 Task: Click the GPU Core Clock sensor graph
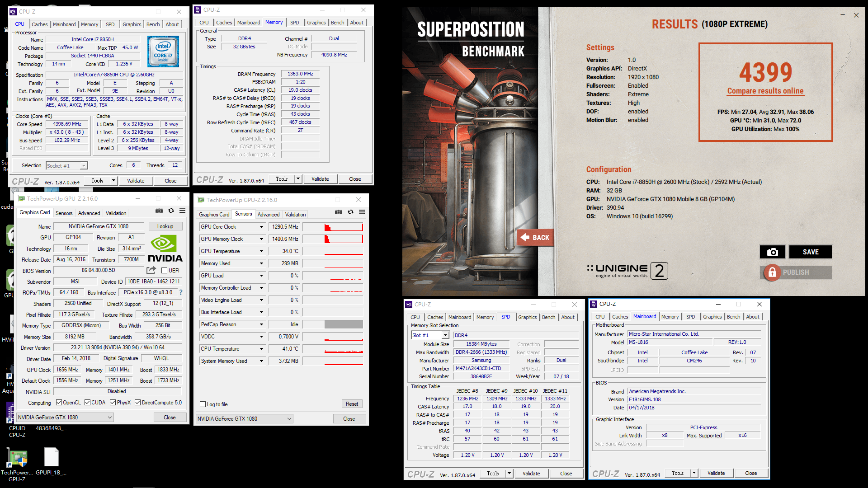333,227
